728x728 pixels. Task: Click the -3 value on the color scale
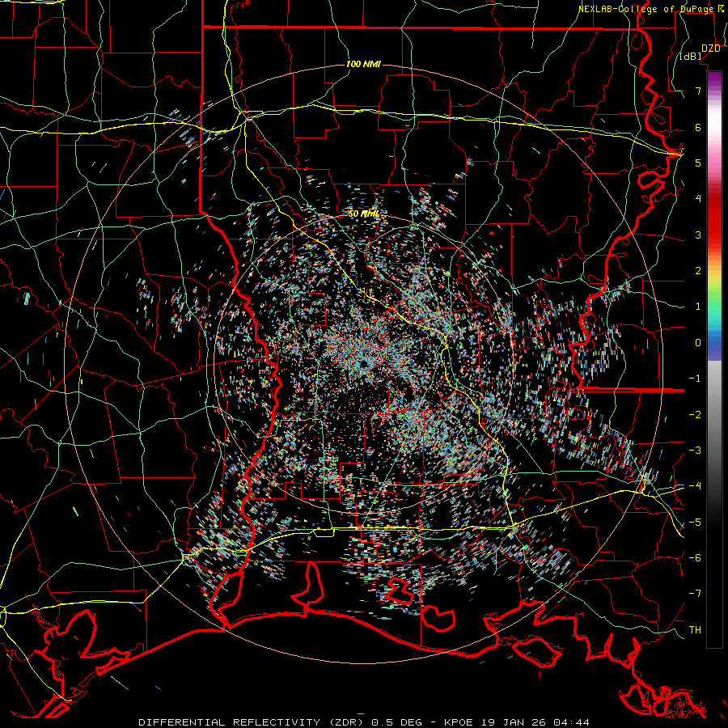695,450
